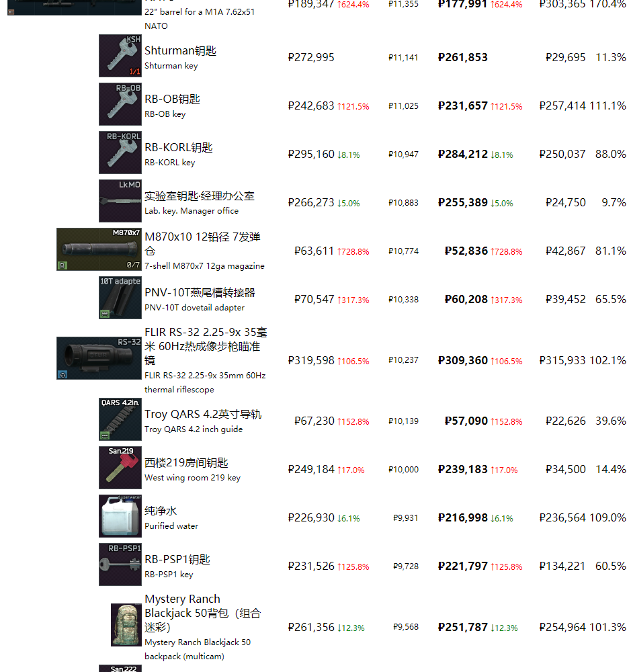Screen dimensions: 631x672
Task: Click the Blackjack 50 multicam backpack icon
Action: (x=126, y=625)
